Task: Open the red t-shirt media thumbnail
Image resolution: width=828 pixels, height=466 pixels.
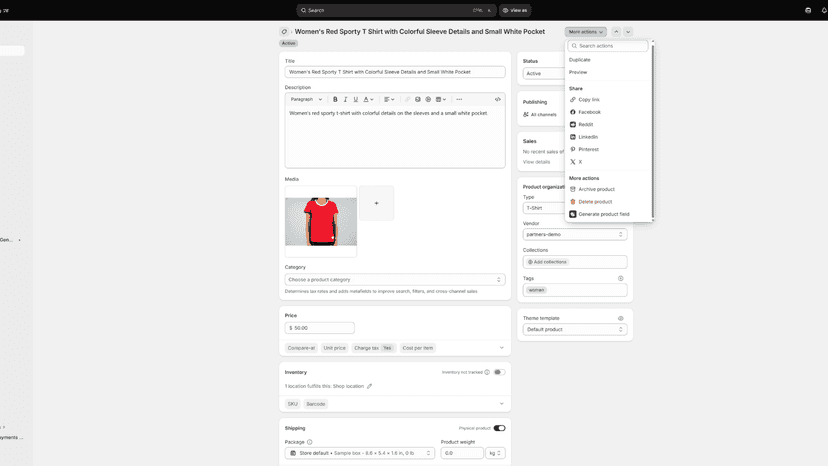Action: (321, 221)
